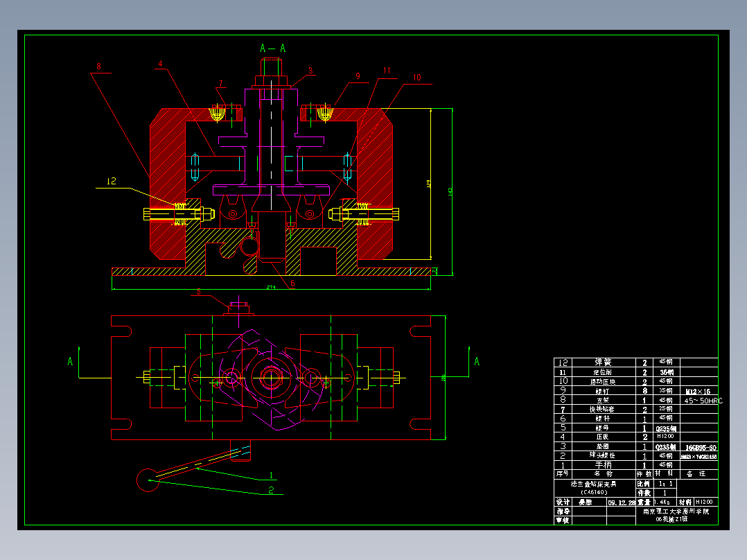Select the '16GB95-80' remark for the washer
The width and height of the screenshot is (747, 560).
pyautogui.click(x=701, y=448)
